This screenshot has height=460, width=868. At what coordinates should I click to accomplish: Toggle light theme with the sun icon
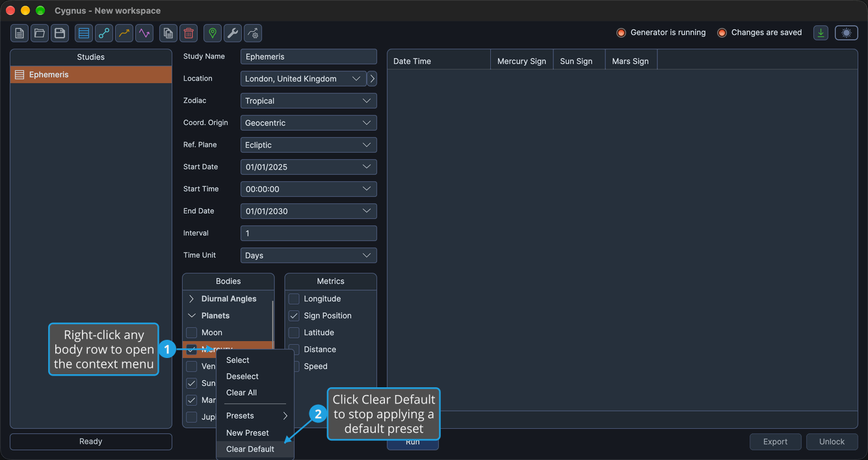click(x=847, y=32)
